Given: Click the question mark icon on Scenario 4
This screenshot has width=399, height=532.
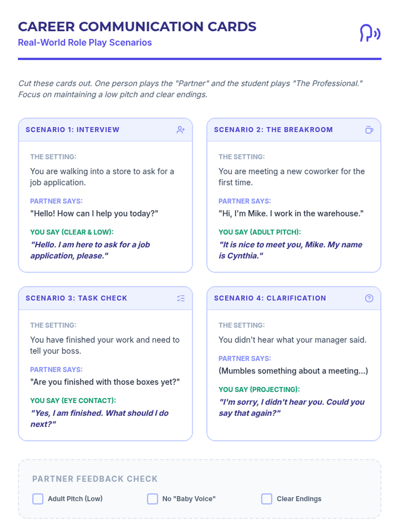Looking at the screenshot, I should point(369,298).
